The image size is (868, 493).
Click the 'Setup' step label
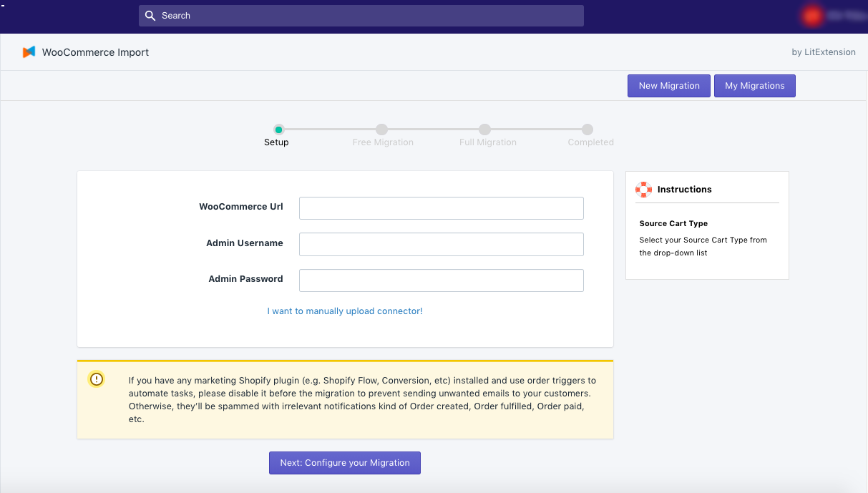click(x=276, y=142)
